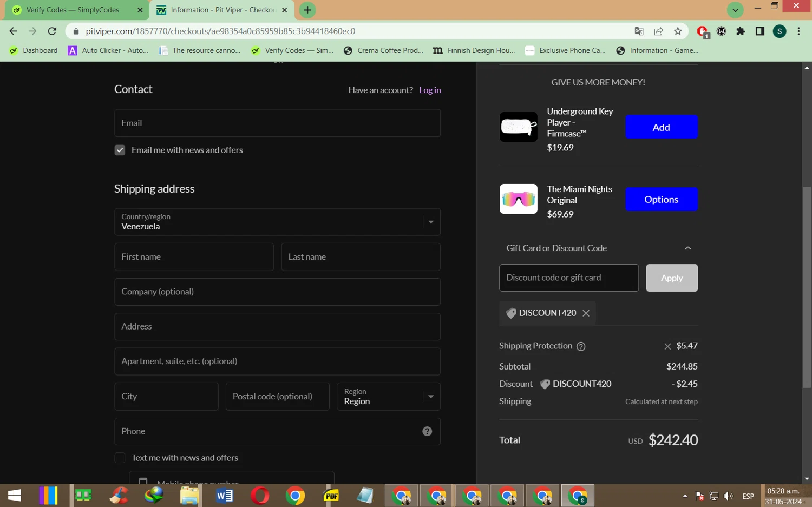Bookmark this page with the star icon
812x507 pixels.
pos(678,31)
